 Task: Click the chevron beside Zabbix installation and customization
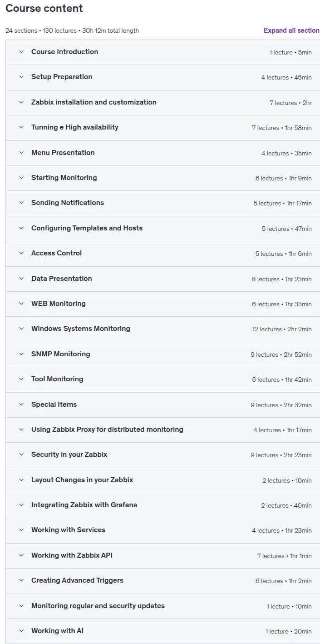pos(21,102)
